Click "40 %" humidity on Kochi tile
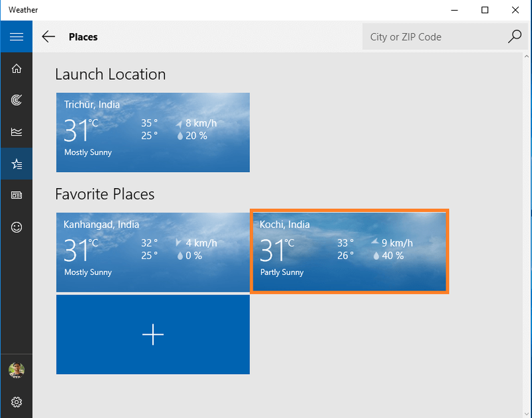The height and width of the screenshot is (418, 532). (x=392, y=256)
